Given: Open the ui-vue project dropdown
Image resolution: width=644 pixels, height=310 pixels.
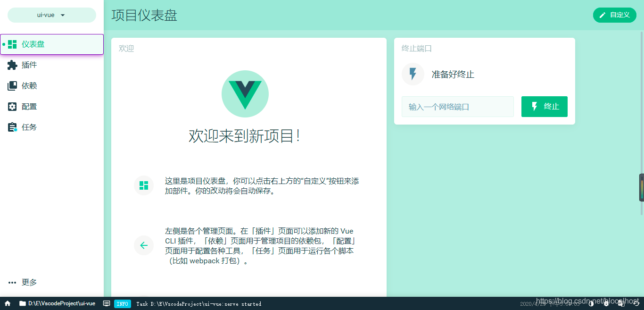Looking at the screenshot, I should click(52, 15).
